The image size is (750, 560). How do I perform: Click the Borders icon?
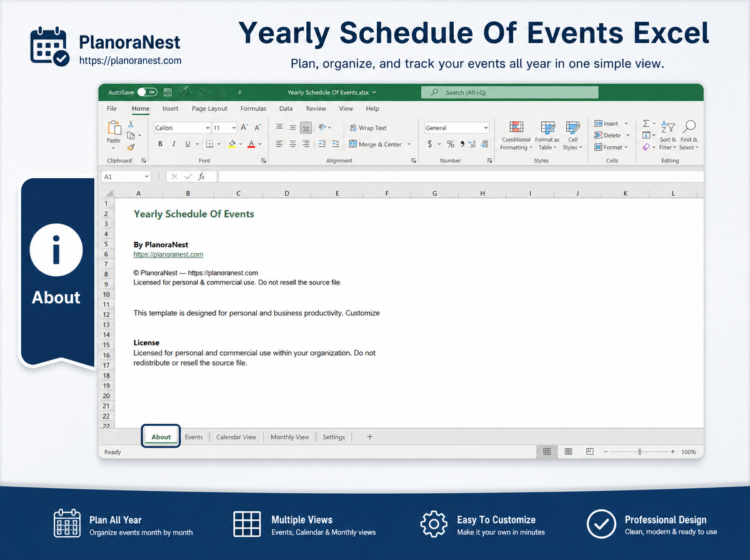[x=210, y=144]
